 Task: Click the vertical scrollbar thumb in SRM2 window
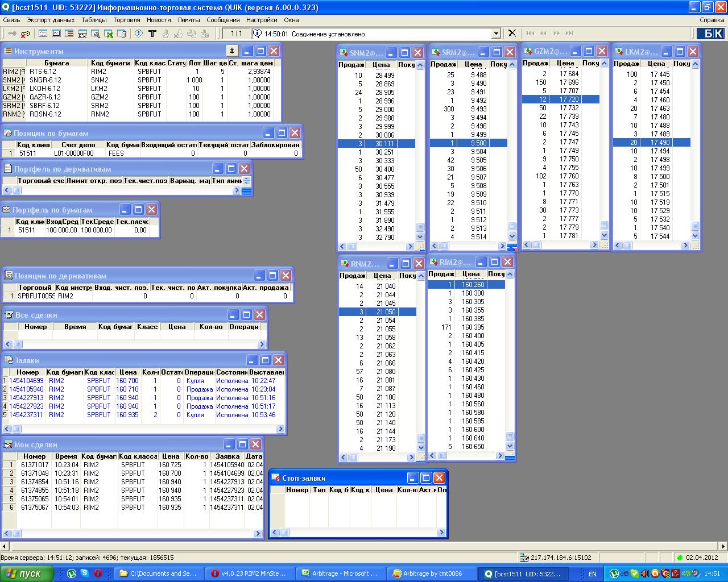point(512,226)
